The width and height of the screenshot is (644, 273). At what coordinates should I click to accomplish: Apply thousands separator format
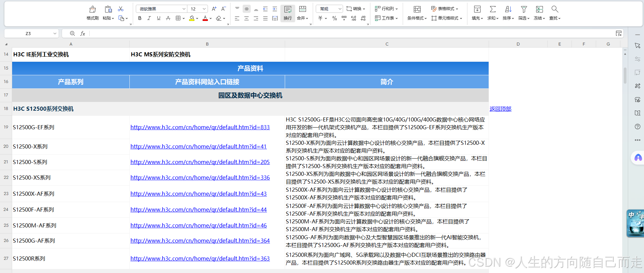(344, 18)
